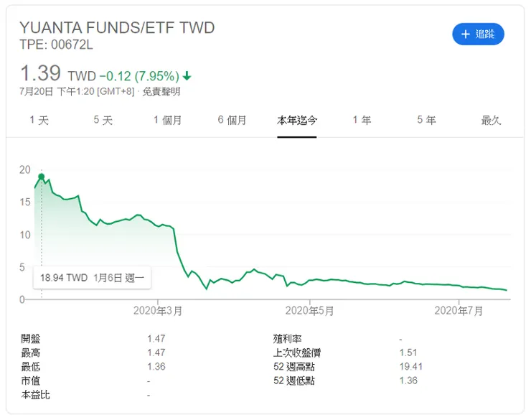This screenshot has height=420, width=531.
Task: Click the green data point on chart
Action: [x=42, y=177]
